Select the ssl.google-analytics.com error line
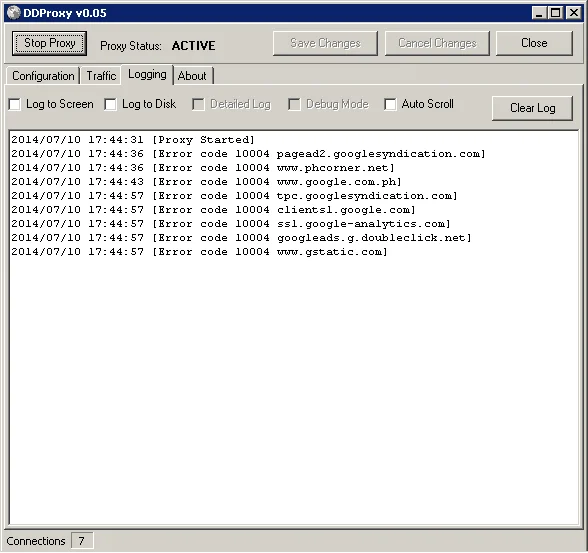 [x=231, y=224]
